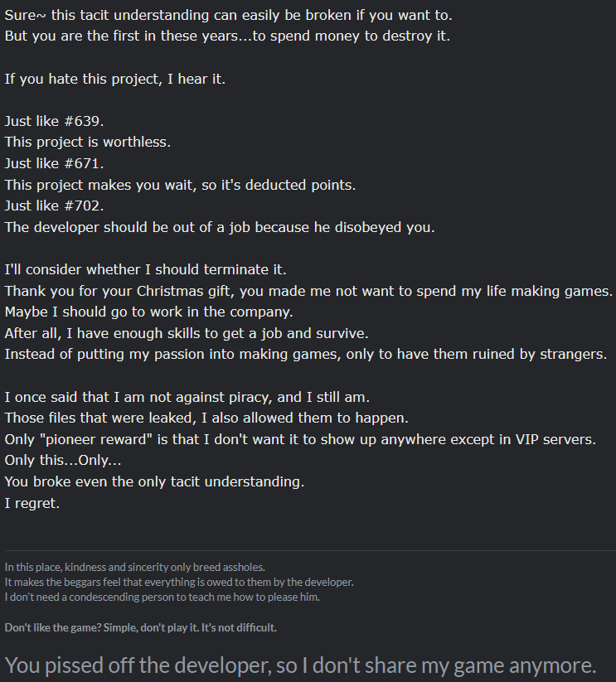Click the 'pioneer reward' quoted phrase
Image resolution: width=616 pixels, height=682 pixels.
pyautogui.click(x=96, y=439)
